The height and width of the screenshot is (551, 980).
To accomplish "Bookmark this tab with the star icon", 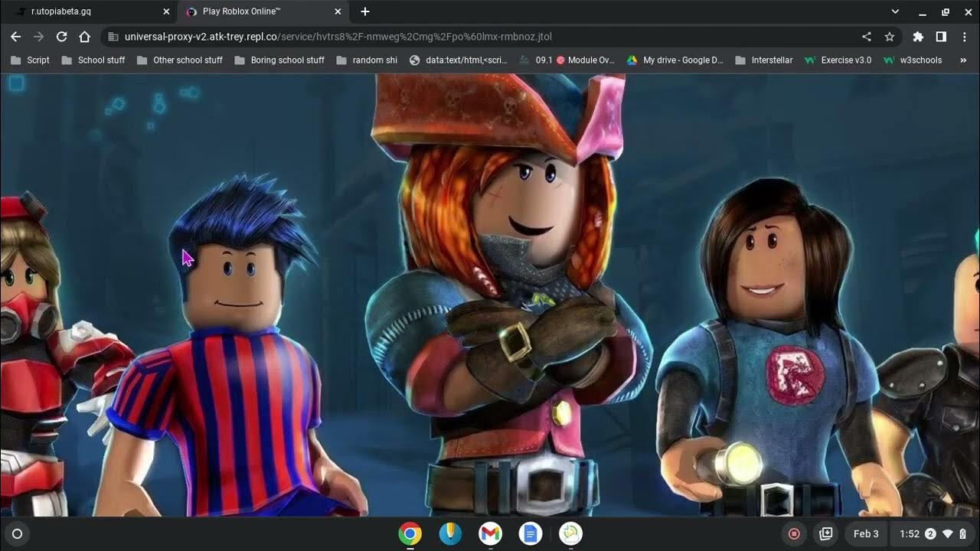I will coord(890,37).
